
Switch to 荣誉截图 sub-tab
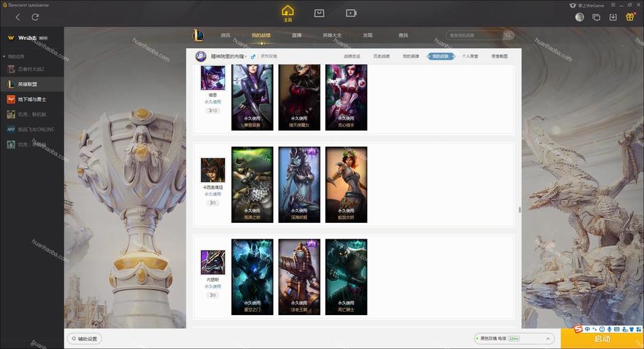[x=500, y=56]
